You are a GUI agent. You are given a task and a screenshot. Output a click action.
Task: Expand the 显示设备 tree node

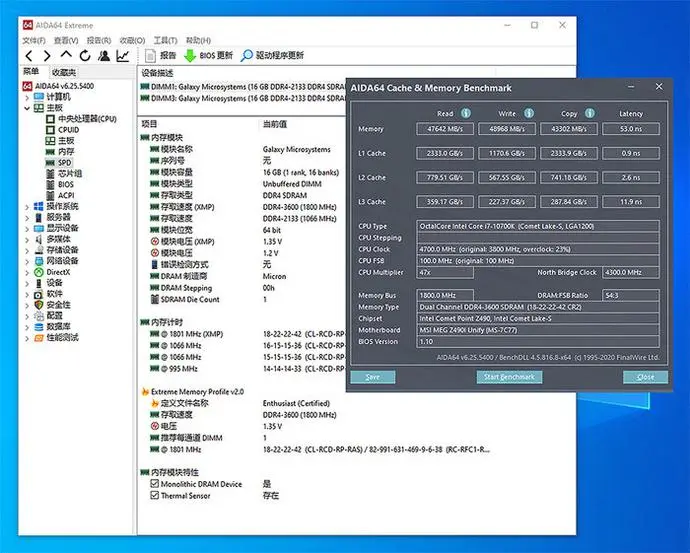click(x=27, y=228)
